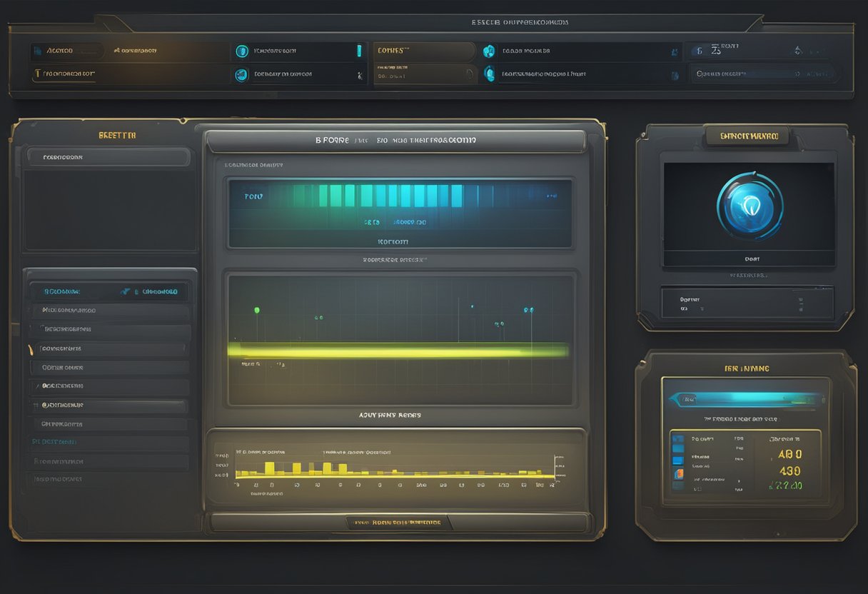Click the upper teal circular icon in top bar
Image resolution: width=868 pixels, height=594 pixels.
click(242, 51)
